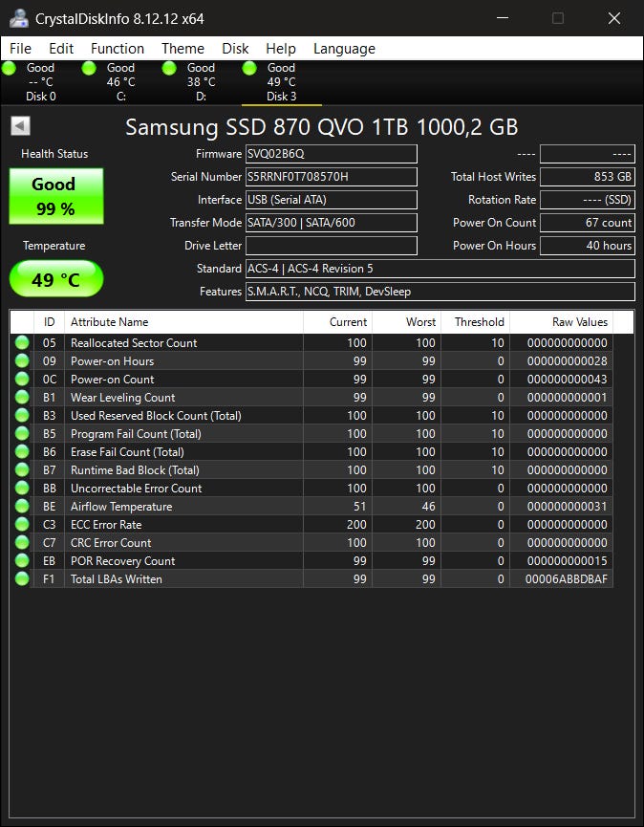Screen dimensions: 644x827
Task: Click the Serial Number field
Action: [332, 177]
